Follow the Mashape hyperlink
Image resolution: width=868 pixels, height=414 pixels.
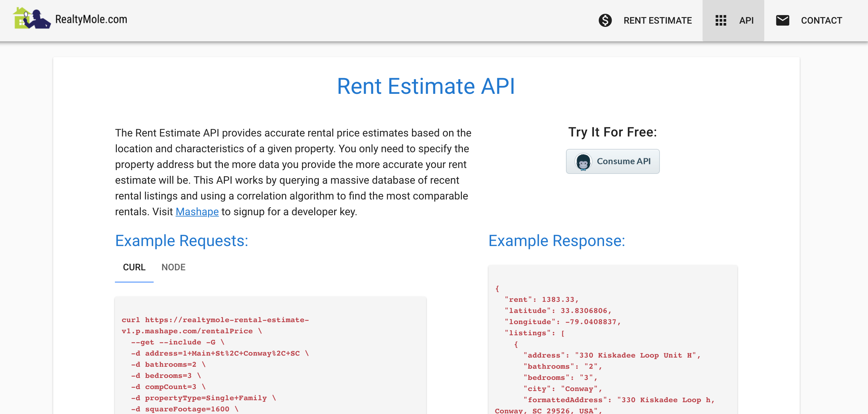coord(197,212)
